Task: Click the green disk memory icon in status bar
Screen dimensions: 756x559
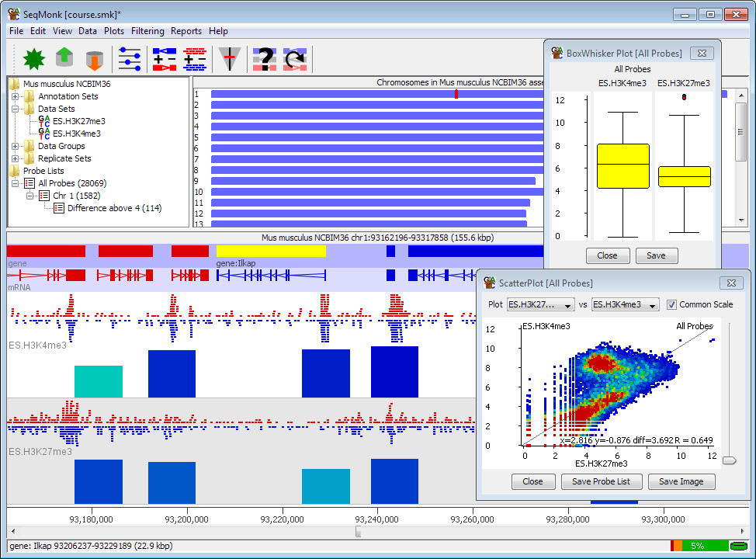Action: [738, 546]
